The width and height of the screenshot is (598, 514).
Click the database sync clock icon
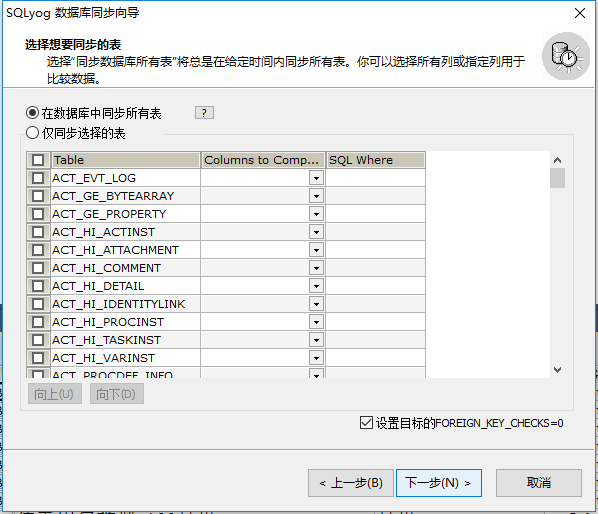coord(566,56)
